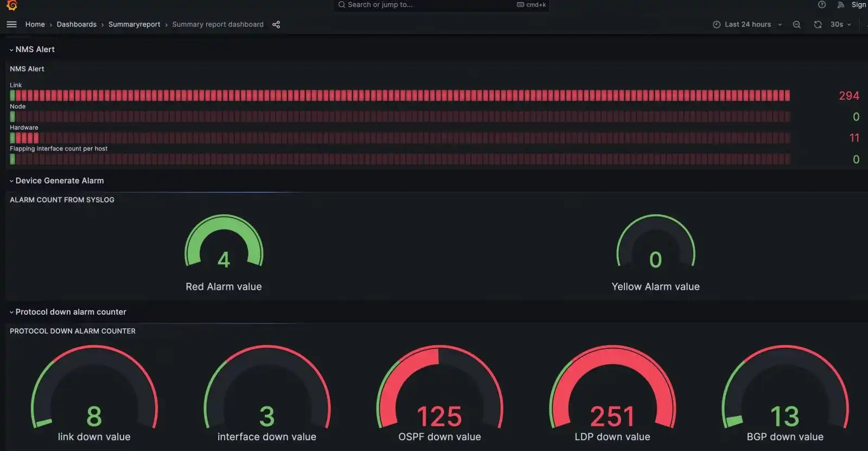This screenshot has width=868, height=451.
Task: Open the Last 24 hours time picker
Action: tap(747, 24)
